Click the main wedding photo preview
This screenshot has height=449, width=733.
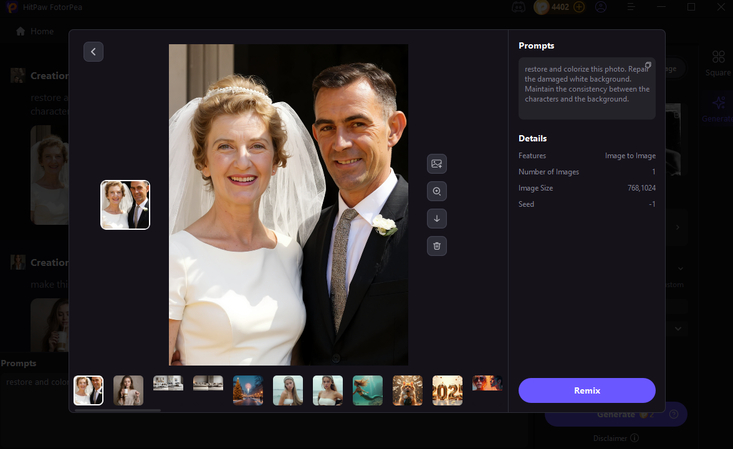coord(288,205)
